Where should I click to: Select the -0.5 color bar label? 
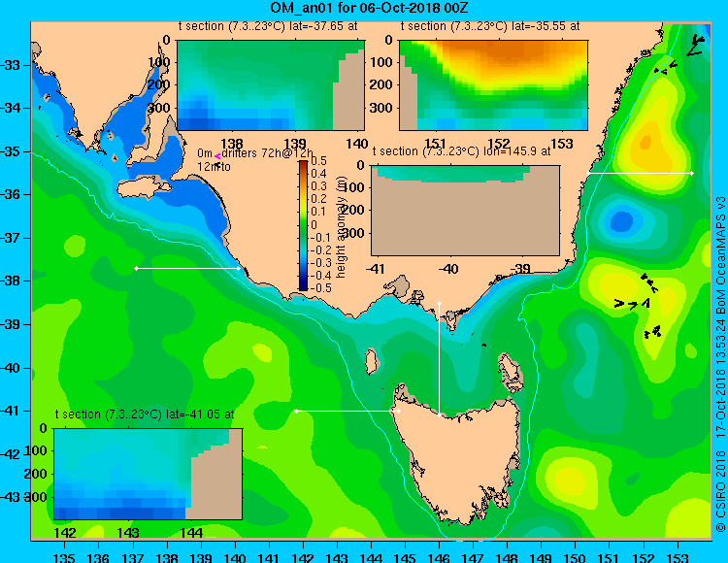coord(320,287)
